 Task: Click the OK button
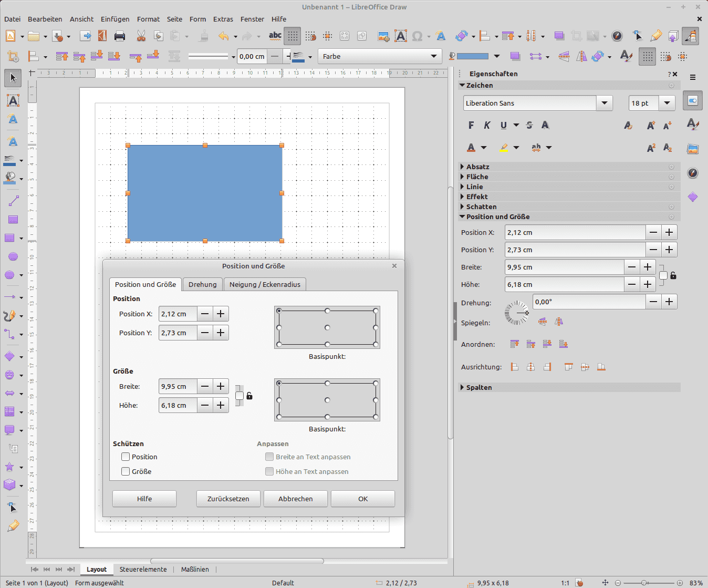[363, 499]
